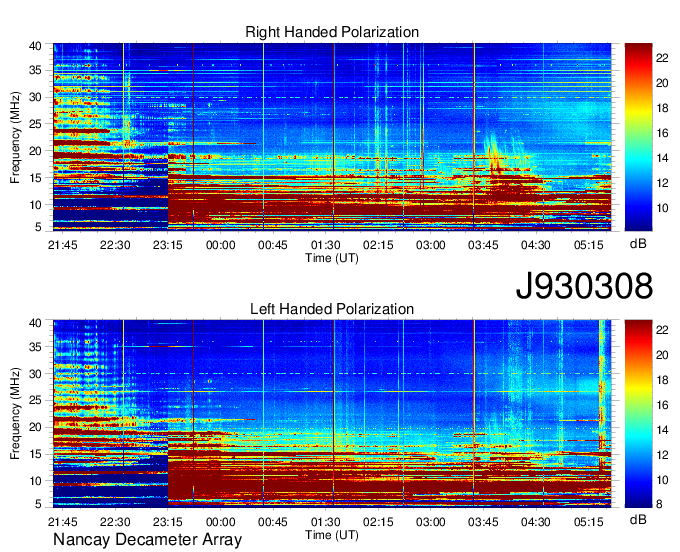Click the "Nancay Decameter Array" caption
Image resolution: width=680 pixels, height=552 pixels.
147,540
